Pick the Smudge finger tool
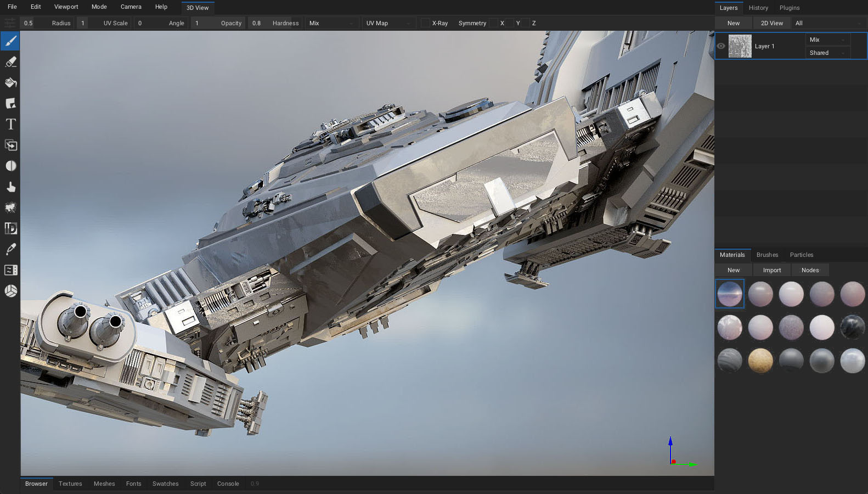Viewport: 868px width, 494px height. point(10,187)
